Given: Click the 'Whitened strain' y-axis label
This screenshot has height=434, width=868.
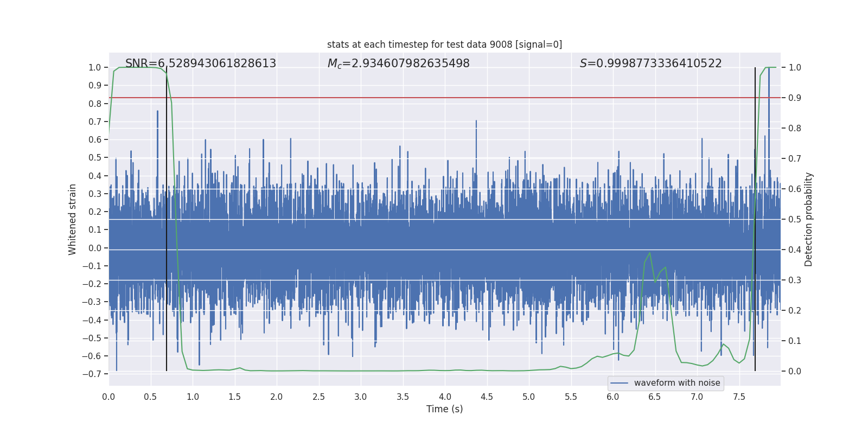Looking at the screenshot, I should (x=72, y=219).
